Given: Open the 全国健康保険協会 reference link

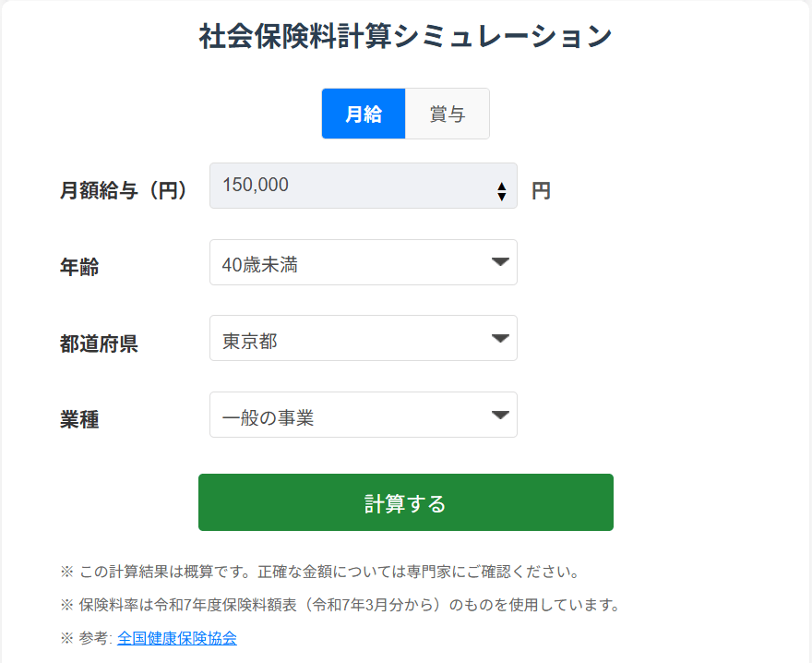Looking at the screenshot, I should pos(177,638).
